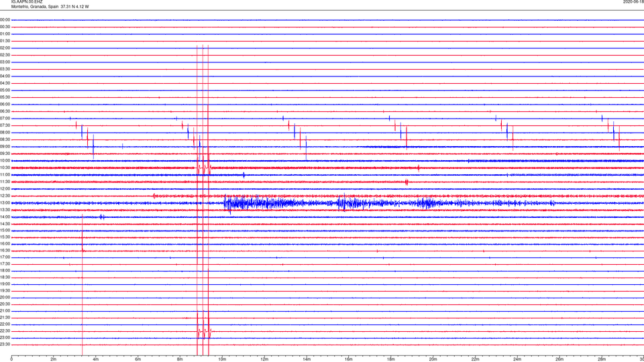Click the 11:00 time row label
The width and height of the screenshot is (644, 362).
pyautogui.click(x=5, y=175)
